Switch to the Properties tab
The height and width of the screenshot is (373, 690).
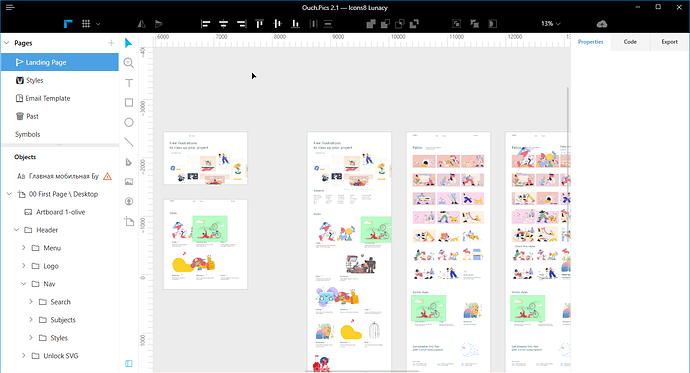pyautogui.click(x=591, y=42)
